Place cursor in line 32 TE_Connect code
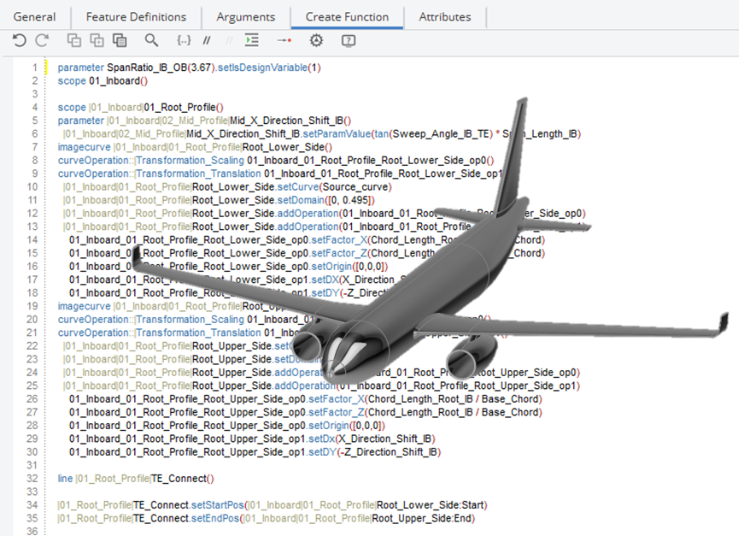This screenshot has width=756, height=536. (x=136, y=479)
